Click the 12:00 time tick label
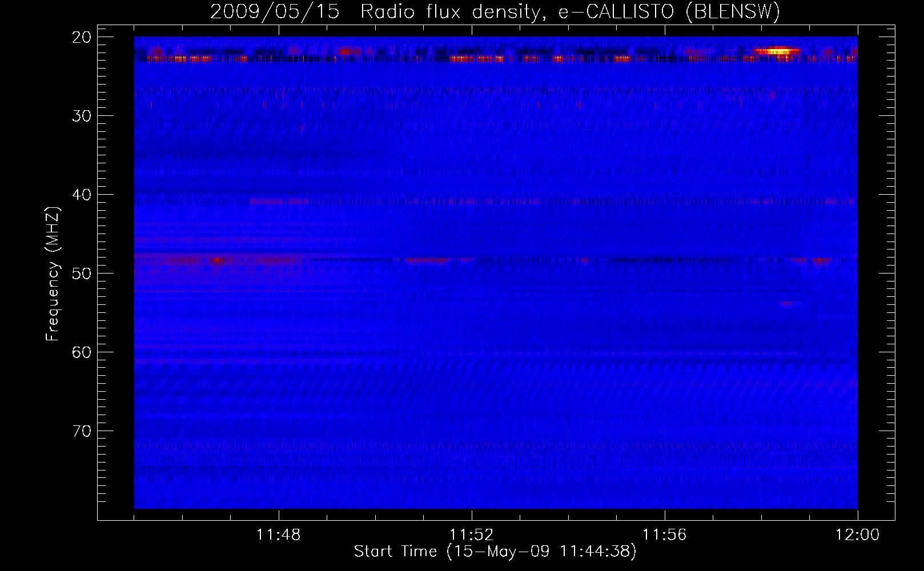 click(x=858, y=535)
